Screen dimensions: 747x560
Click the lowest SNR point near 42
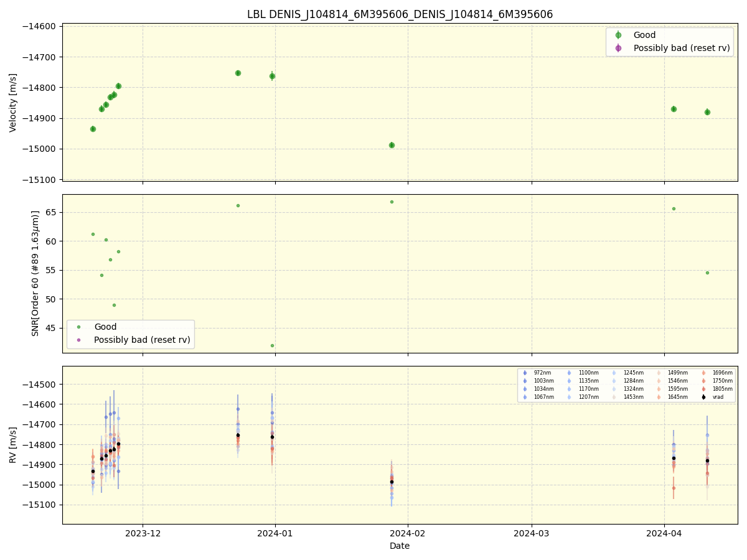272,345
